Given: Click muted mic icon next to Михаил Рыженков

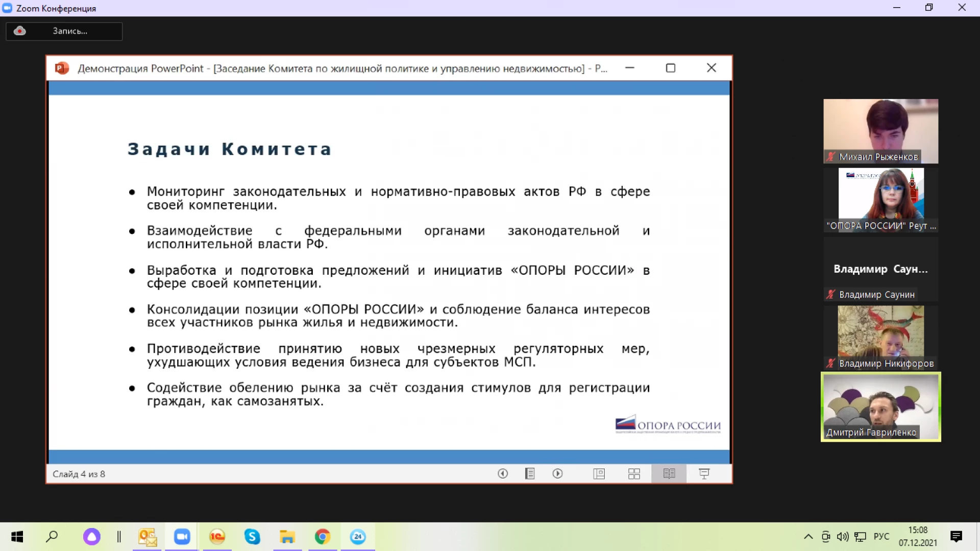Looking at the screenshot, I should click(x=831, y=157).
